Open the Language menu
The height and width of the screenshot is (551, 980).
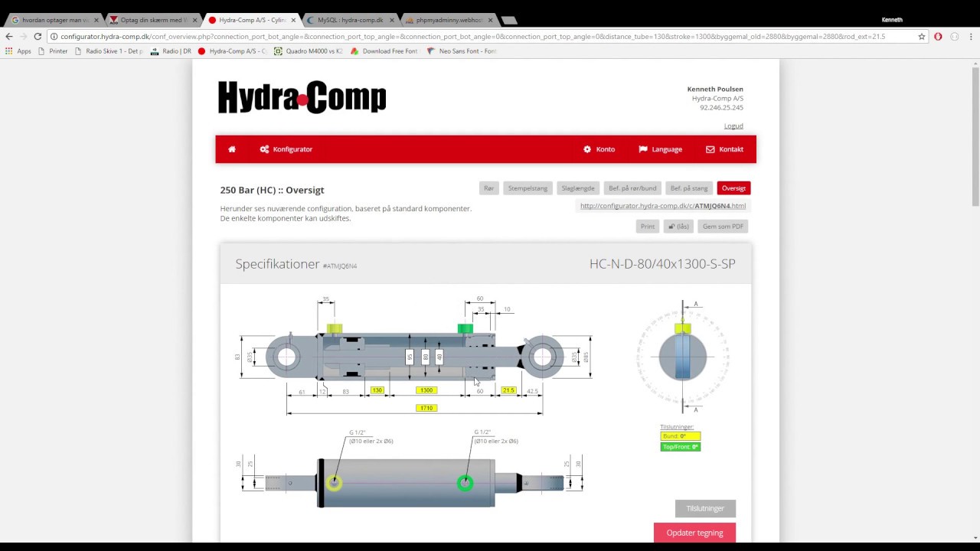[x=660, y=149]
